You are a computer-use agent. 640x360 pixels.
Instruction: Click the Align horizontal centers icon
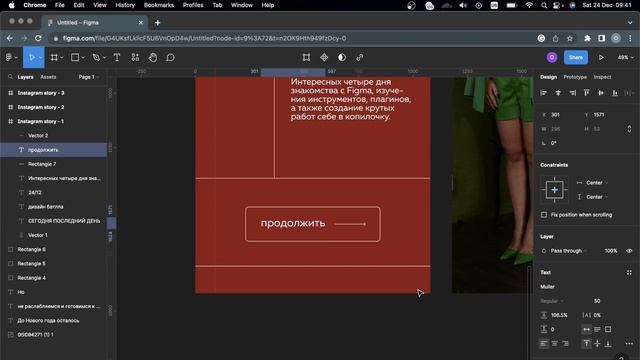coord(558,93)
